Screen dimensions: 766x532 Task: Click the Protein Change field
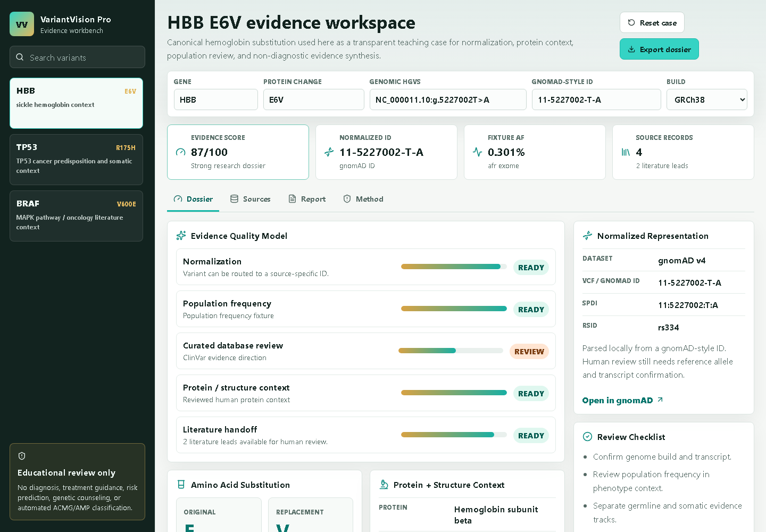click(x=314, y=99)
